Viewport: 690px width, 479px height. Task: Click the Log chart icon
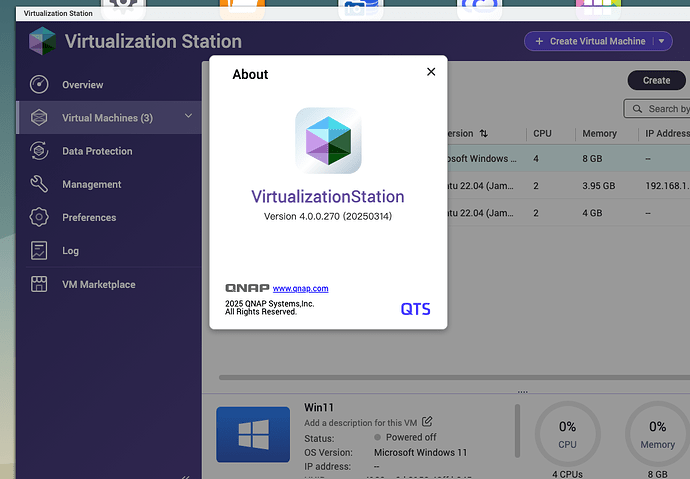pos(39,250)
